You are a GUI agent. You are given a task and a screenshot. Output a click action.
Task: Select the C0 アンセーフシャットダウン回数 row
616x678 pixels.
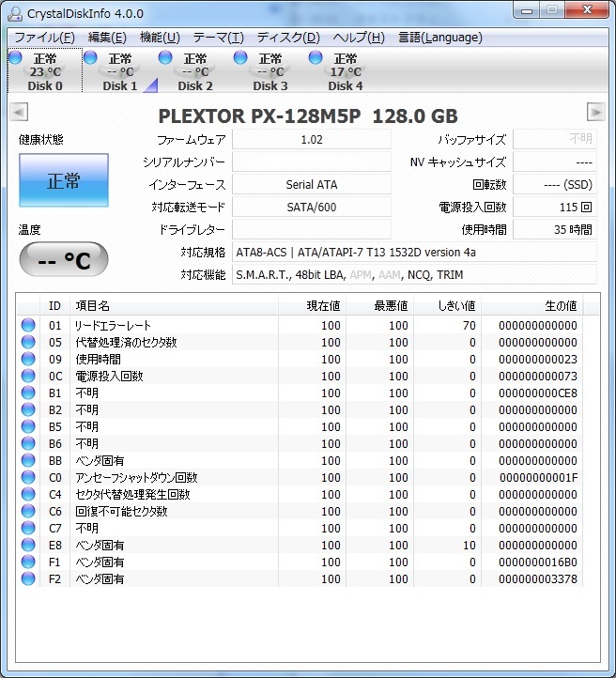click(300, 477)
